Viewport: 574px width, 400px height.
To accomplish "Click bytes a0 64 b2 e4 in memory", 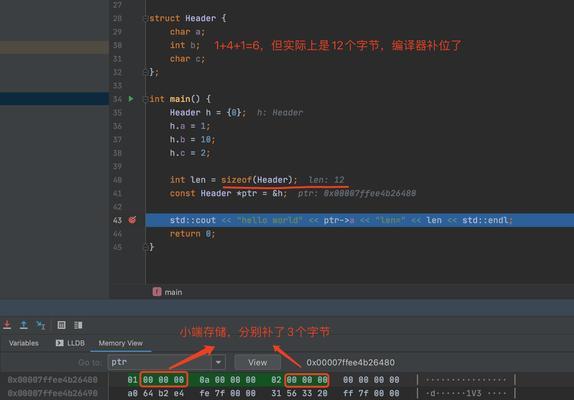I will pyautogui.click(x=156, y=393).
